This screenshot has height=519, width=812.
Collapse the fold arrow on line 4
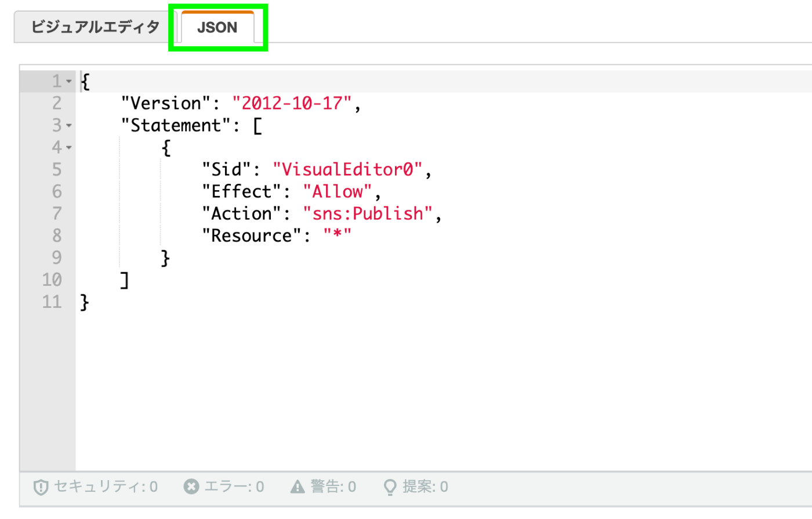[69, 148]
